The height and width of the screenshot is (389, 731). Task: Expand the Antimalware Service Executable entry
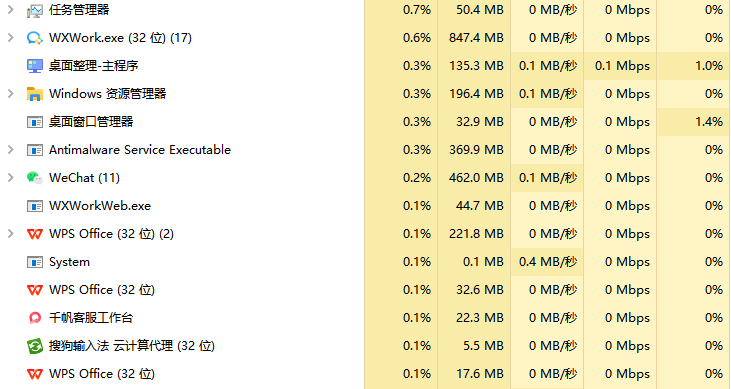tap(11, 150)
